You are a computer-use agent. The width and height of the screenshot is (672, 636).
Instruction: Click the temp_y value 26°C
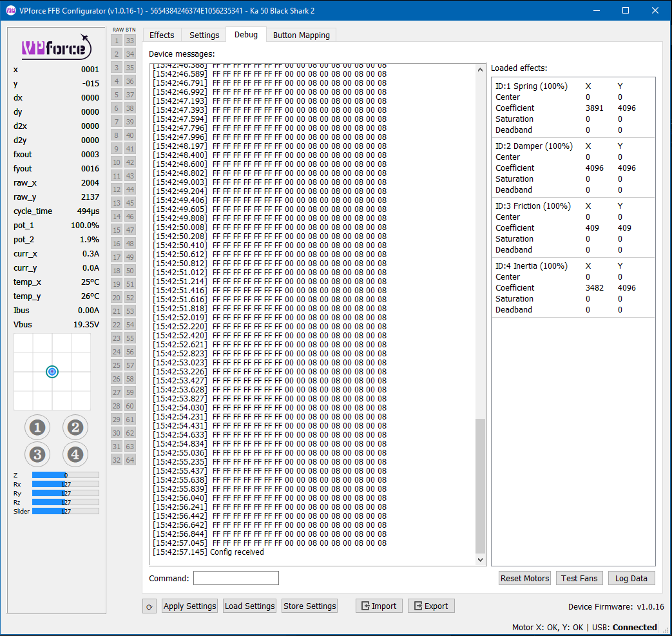[90, 296]
